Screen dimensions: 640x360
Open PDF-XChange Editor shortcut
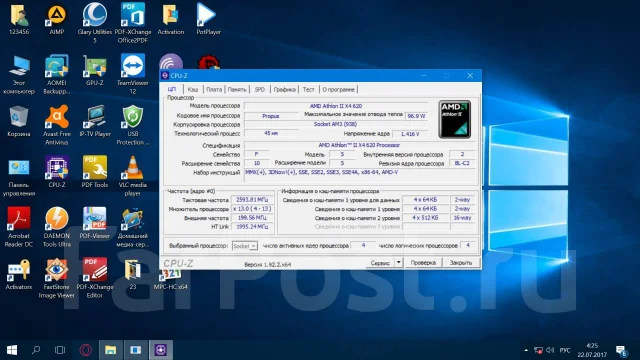[95, 279]
